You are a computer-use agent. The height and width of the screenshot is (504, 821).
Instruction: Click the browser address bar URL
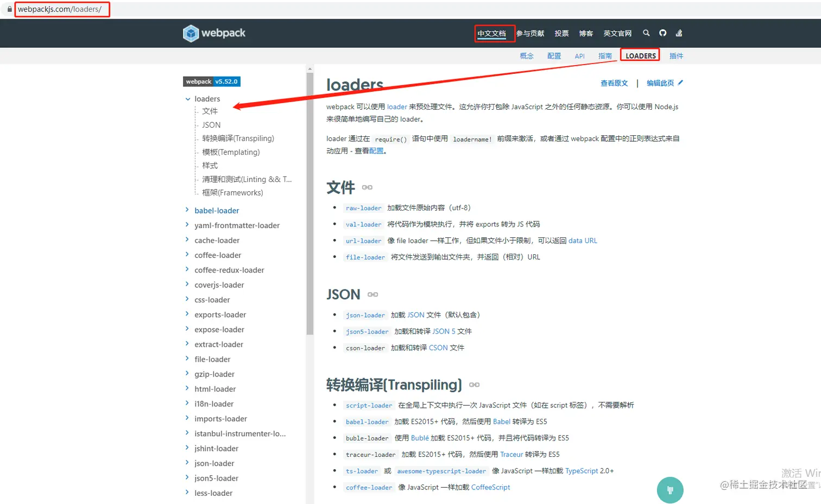tap(60, 9)
